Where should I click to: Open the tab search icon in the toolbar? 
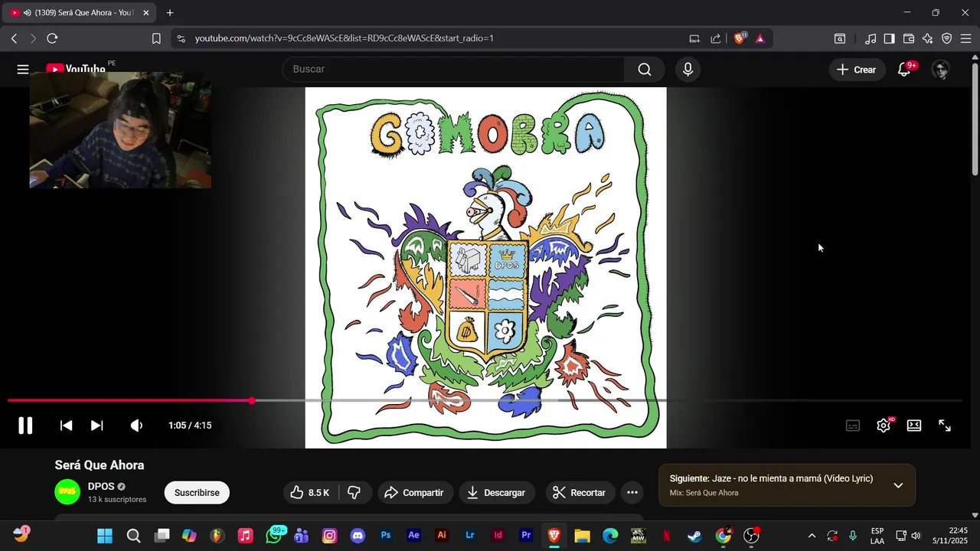point(840,38)
